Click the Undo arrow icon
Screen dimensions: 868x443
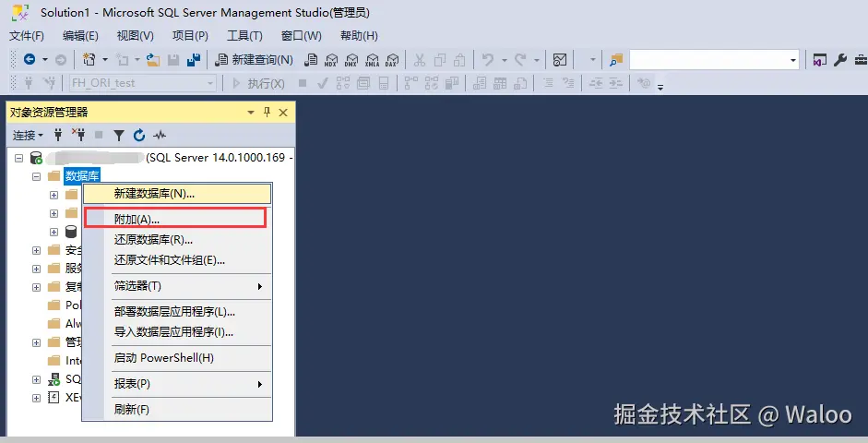click(488, 59)
